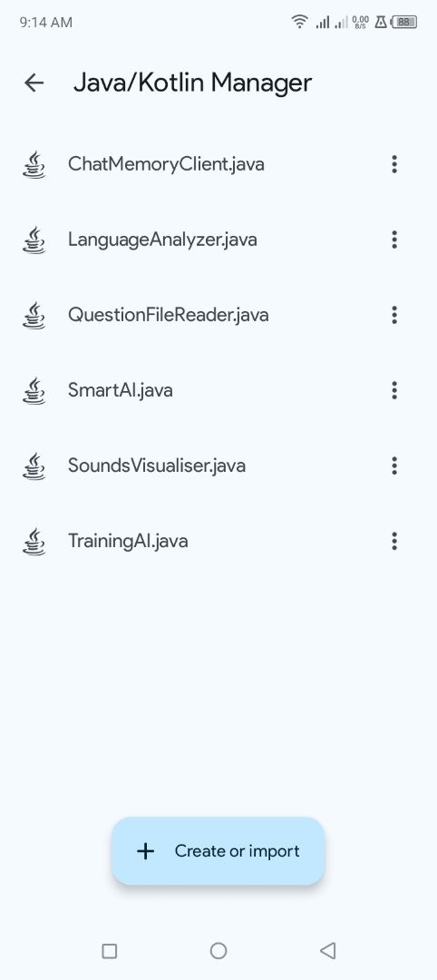Open the ChatMemoryClient.java file
This screenshot has width=437, height=980.
click(218, 164)
